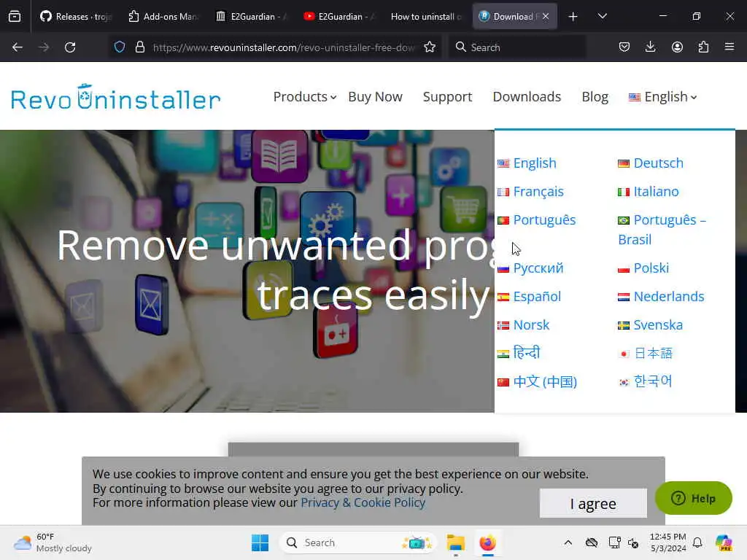Select Polski language
This screenshot has height=560, width=747.
[x=643, y=268]
